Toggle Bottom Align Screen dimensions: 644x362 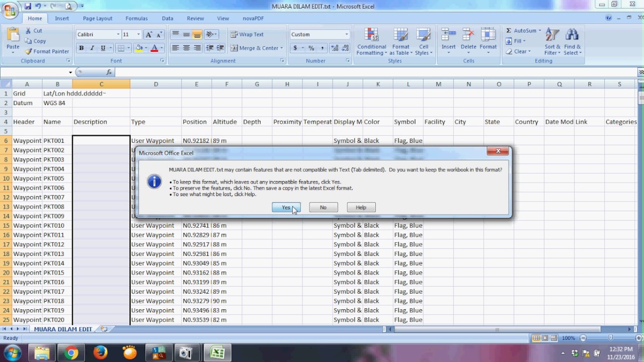(x=197, y=34)
